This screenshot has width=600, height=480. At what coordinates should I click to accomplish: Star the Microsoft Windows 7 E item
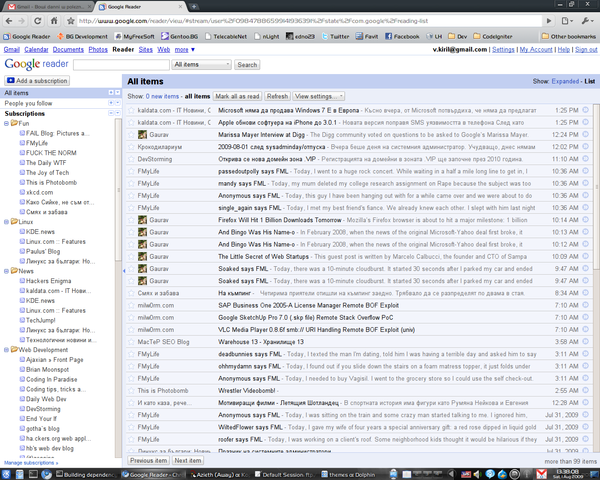[131, 110]
